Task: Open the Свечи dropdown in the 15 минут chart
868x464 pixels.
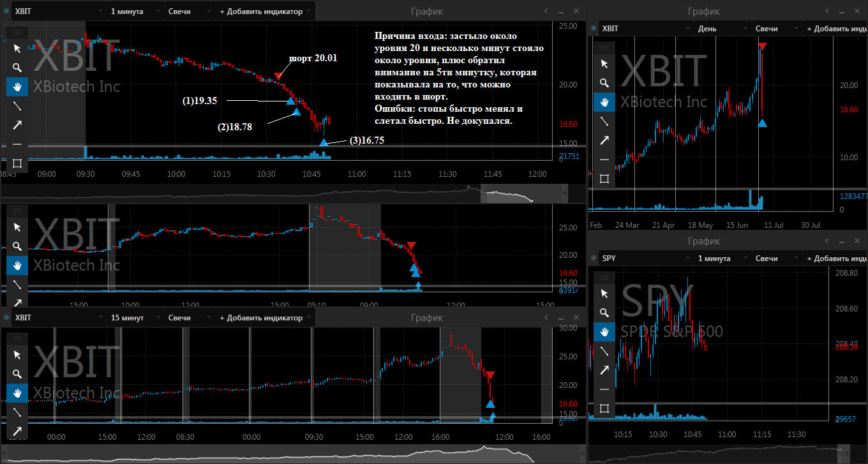Action: click(189, 317)
